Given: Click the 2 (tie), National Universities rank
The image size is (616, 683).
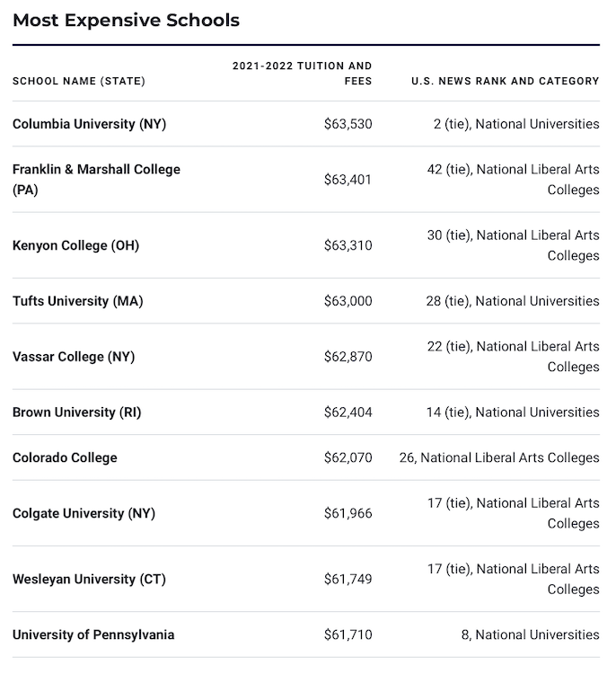Looking at the screenshot, I should (516, 124).
